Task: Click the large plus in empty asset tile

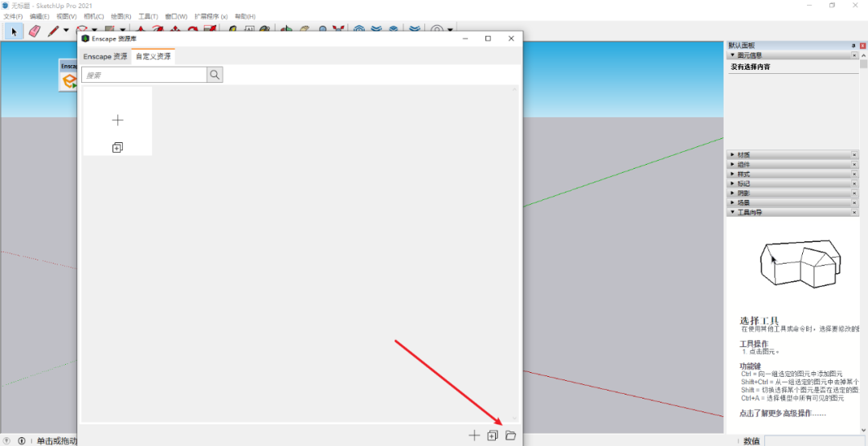Action: pyautogui.click(x=117, y=120)
